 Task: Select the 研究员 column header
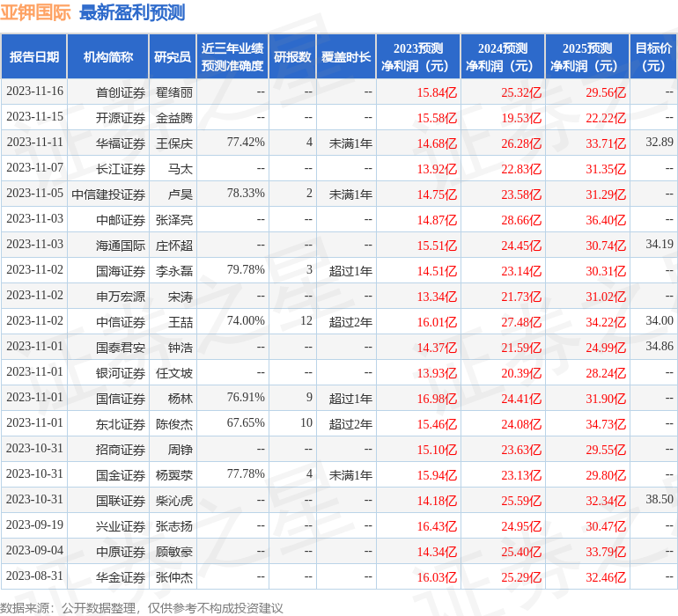(173, 56)
